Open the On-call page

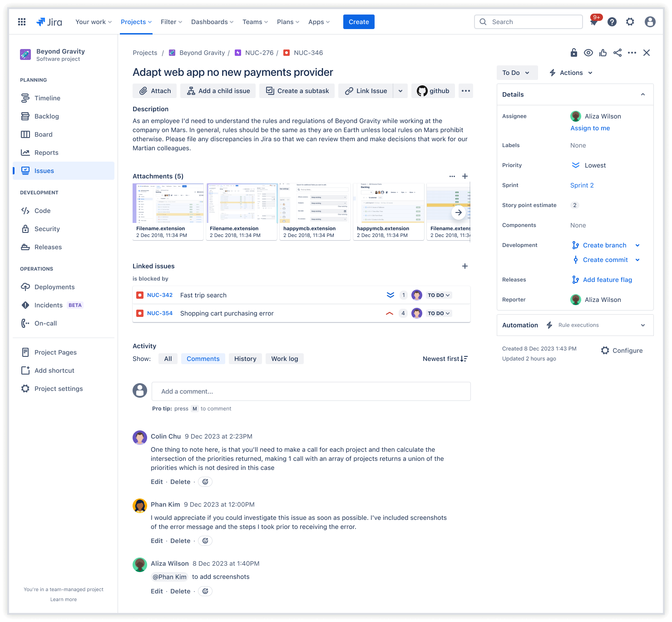click(45, 323)
